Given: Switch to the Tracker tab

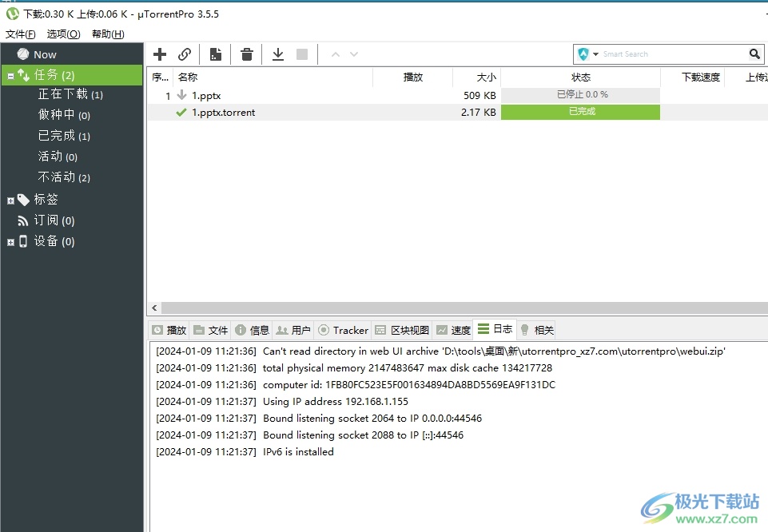Looking at the screenshot, I should pos(343,330).
